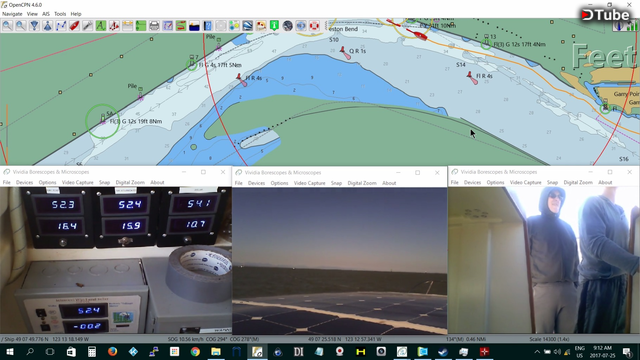The height and width of the screenshot is (360, 640).
Task: Open Digital Zoom menu in right Vividia window
Action: point(578,182)
